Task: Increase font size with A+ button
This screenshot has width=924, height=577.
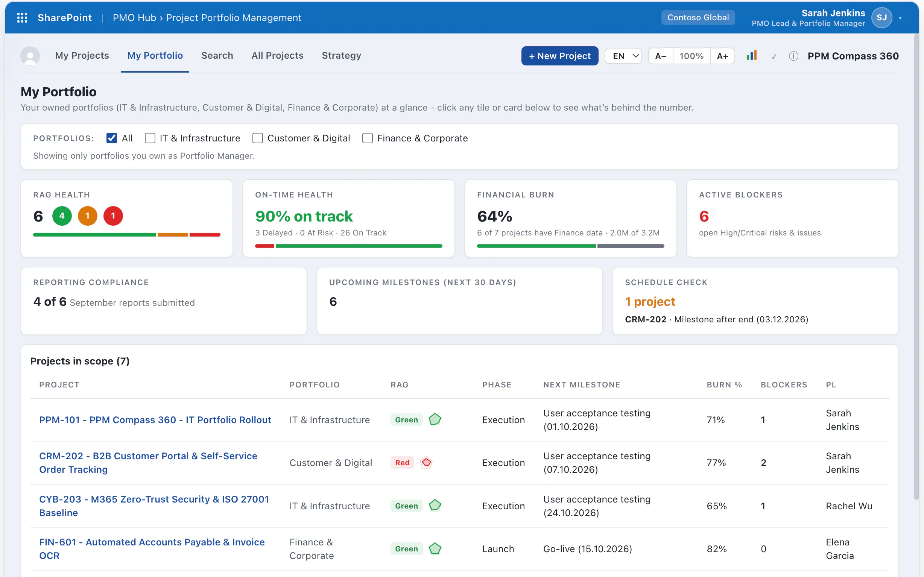Action: click(722, 56)
